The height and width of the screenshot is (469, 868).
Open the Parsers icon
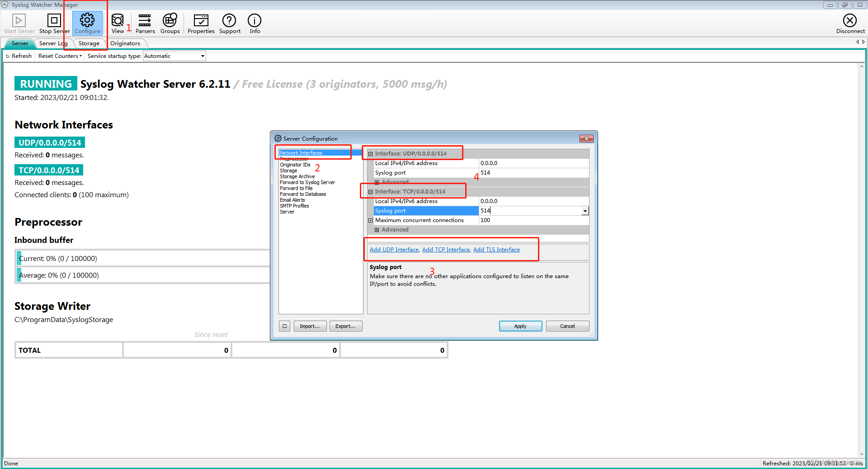pyautogui.click(x=145, y=20)
